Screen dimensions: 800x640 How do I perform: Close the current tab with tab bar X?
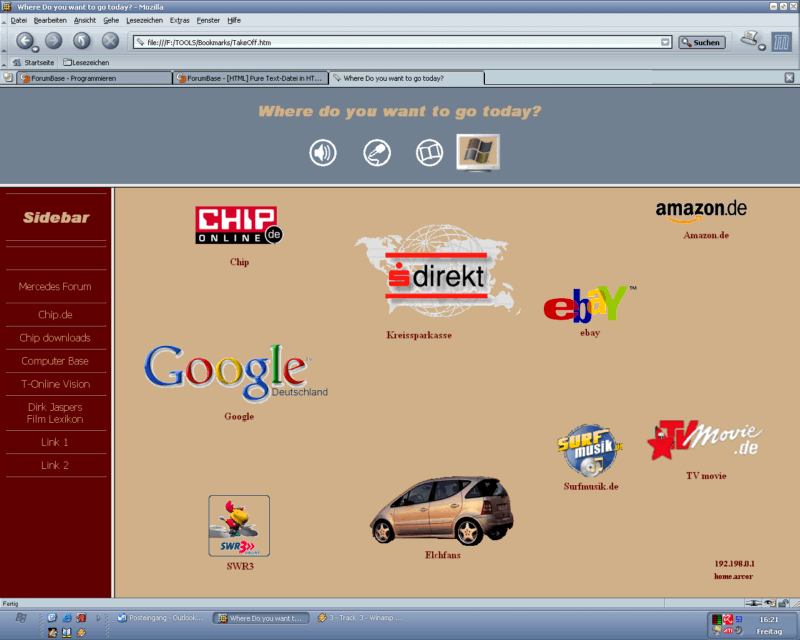[789, 78]
